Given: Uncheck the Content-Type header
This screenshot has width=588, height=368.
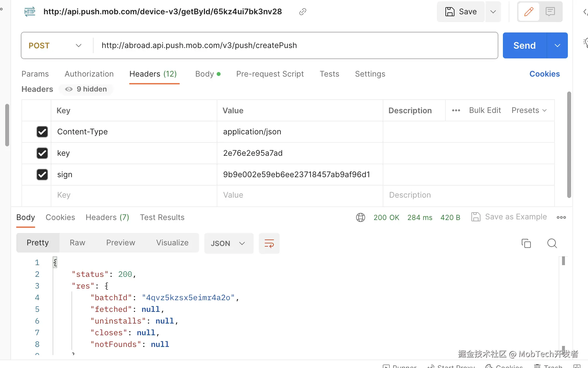Looking at the screenshot, I should point(42,132).
